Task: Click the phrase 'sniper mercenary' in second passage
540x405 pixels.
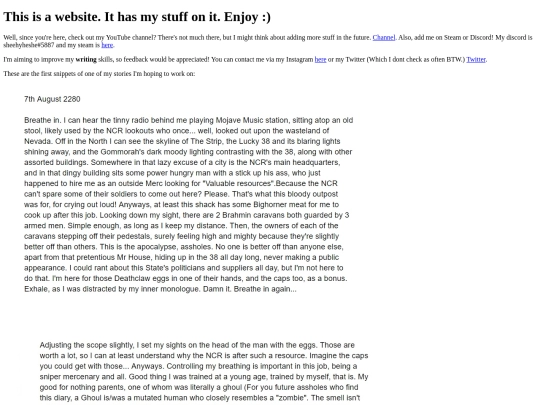Action: (69, 377)
